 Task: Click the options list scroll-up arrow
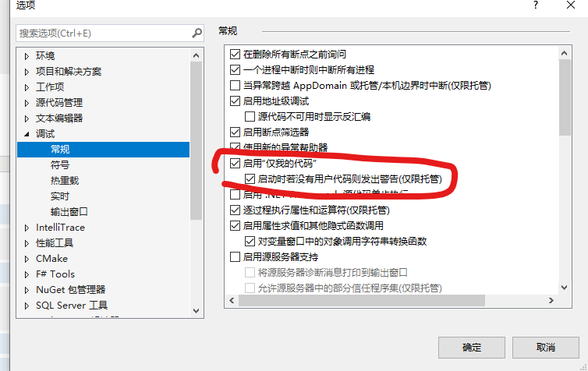click(x=564, y=53)
